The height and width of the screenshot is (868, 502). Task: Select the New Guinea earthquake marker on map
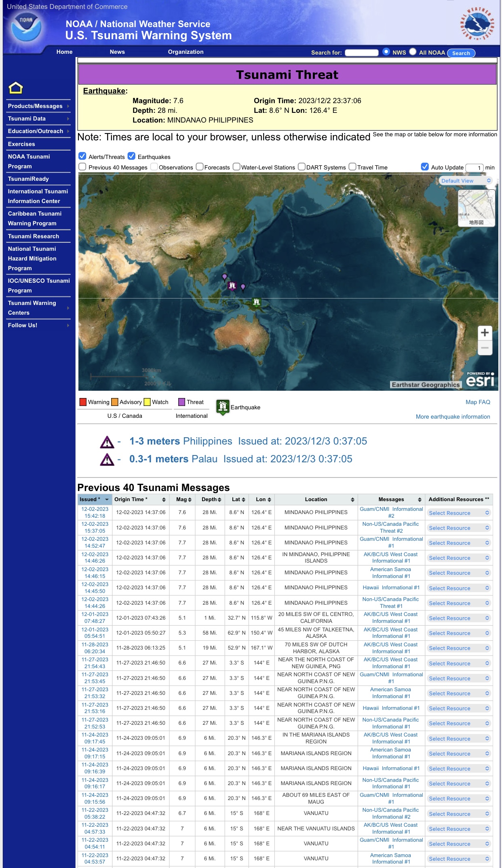point(256,302)
